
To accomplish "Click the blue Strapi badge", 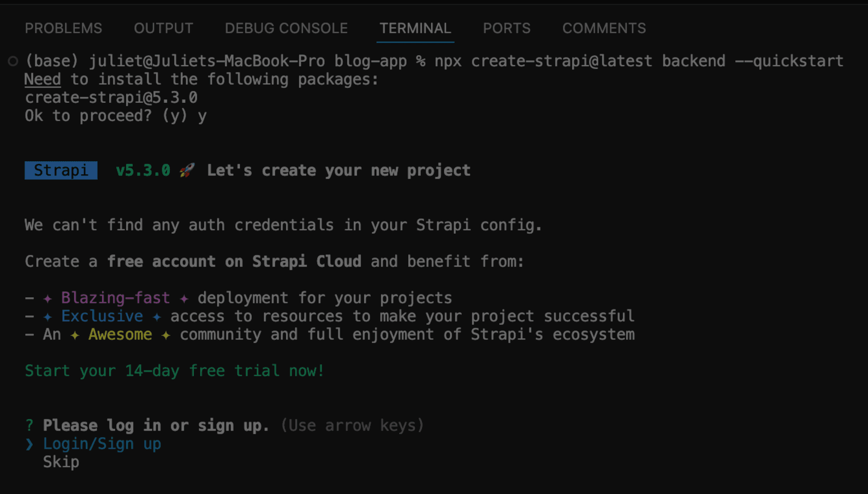I will [61, 170].
